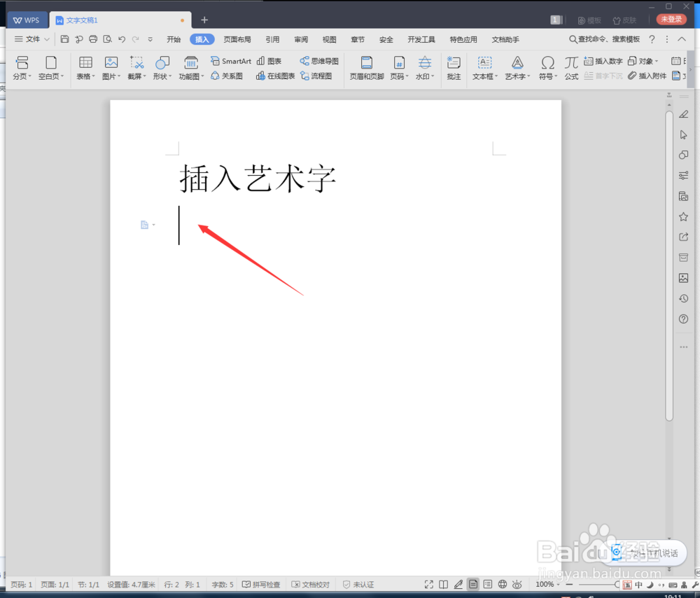
Task: Switch to the Developer Tools (开发工具) tab
Action: [421, 39]
